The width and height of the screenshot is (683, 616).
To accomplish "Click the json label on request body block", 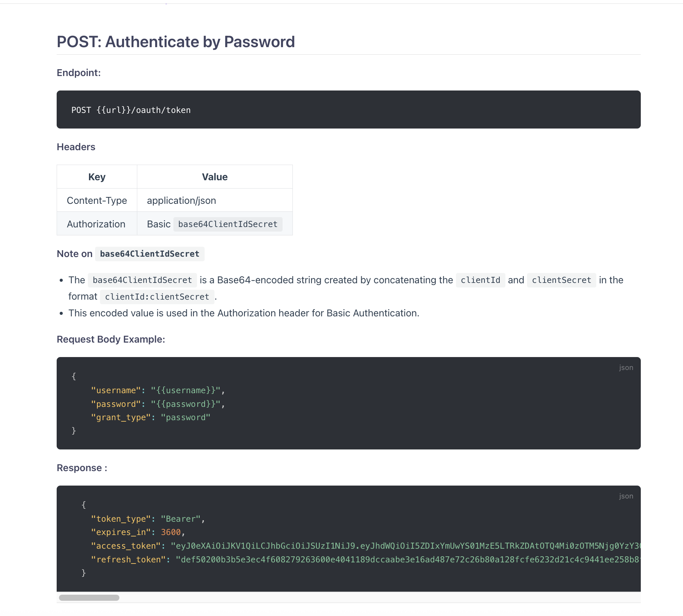I will [x=626, y=368].
